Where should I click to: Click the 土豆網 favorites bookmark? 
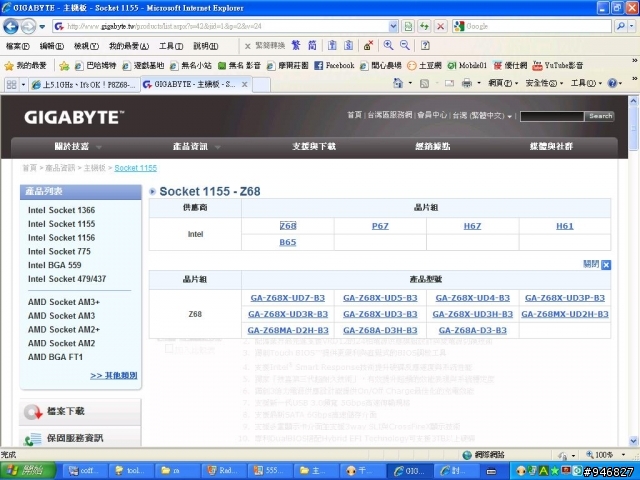click(x=424, y=65)
